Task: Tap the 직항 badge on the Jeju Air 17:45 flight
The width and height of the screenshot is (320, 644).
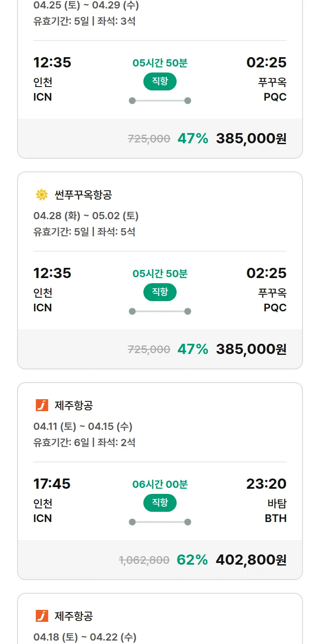Action: (160, 503)
